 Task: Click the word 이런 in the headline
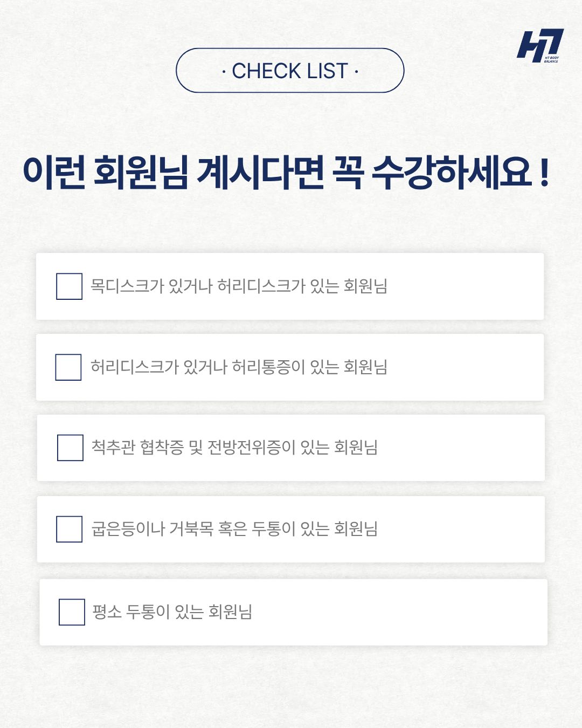click(x=53, y=173)
